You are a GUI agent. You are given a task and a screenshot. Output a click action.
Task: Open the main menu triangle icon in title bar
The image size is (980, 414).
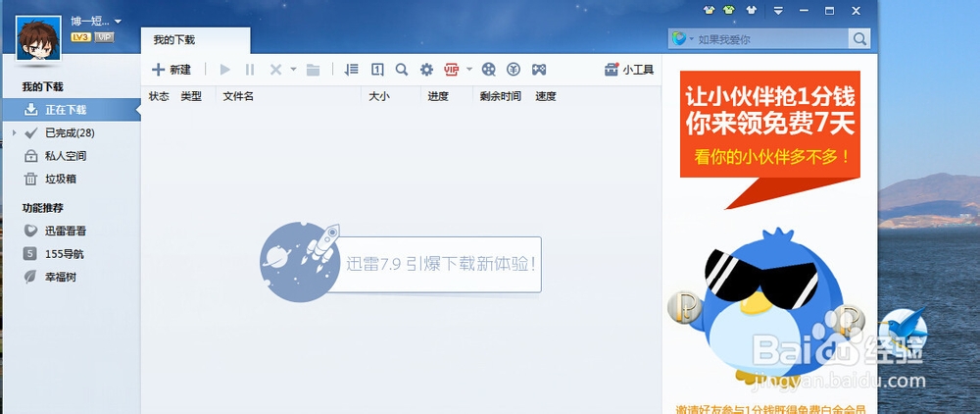tap(779, 11)
